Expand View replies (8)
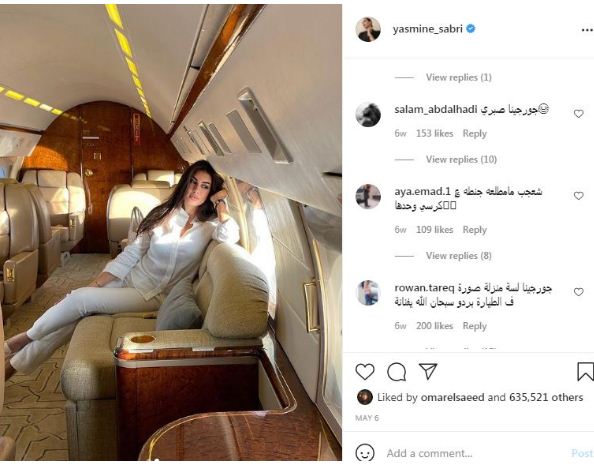 coord(458,256)
